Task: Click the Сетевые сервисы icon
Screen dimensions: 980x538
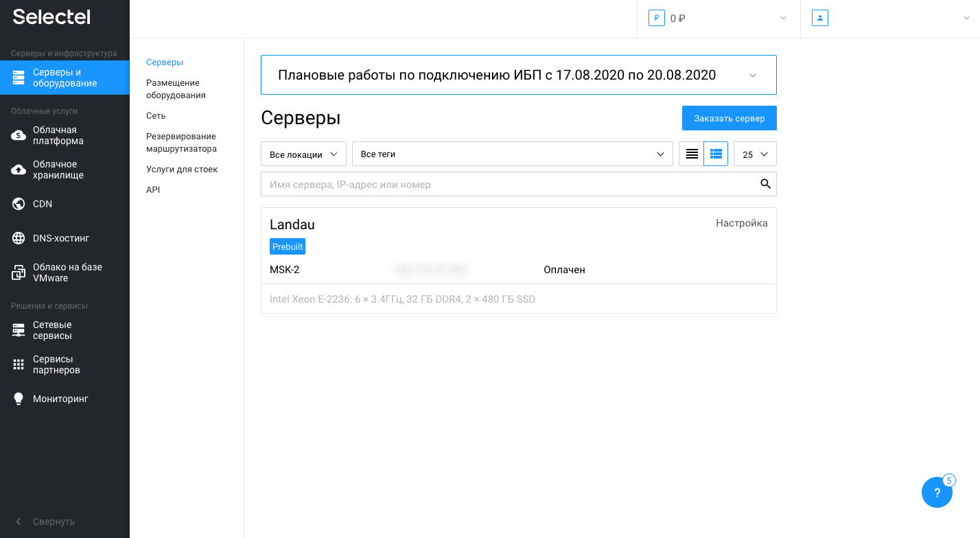Action: click(19, 330)
